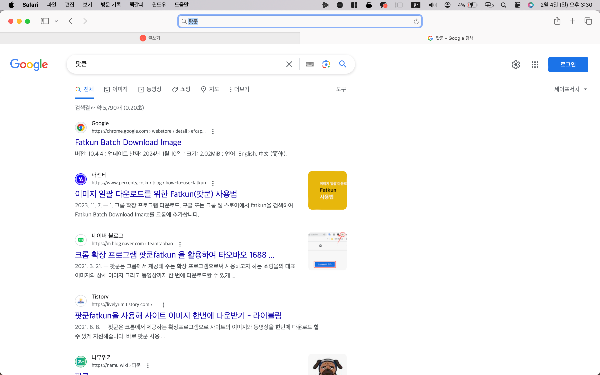Expand the 더보기 (More) menu
The width and height of the screenshot is (600, 375).
pos(239,90)
